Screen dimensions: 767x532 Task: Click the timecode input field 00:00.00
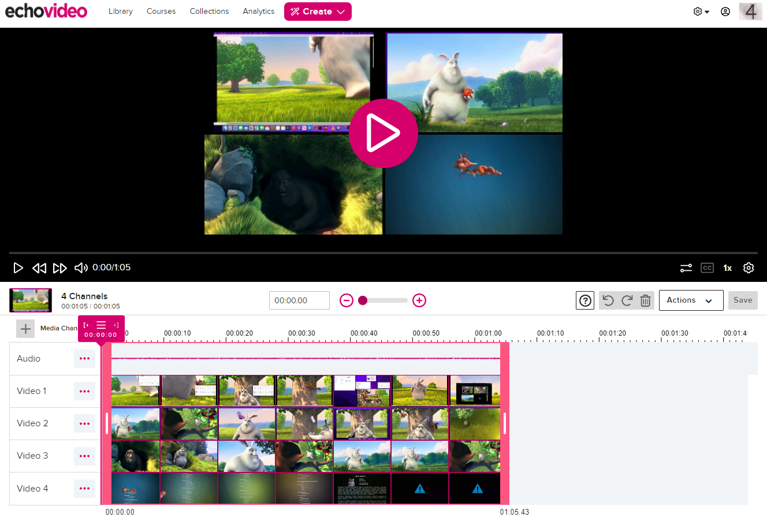pos(299,300)
